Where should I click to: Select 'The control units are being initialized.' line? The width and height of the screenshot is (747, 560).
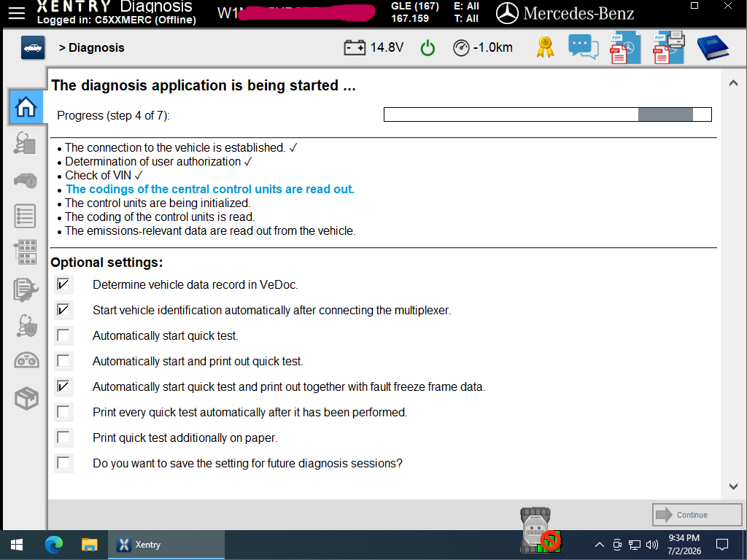[158, 203]
